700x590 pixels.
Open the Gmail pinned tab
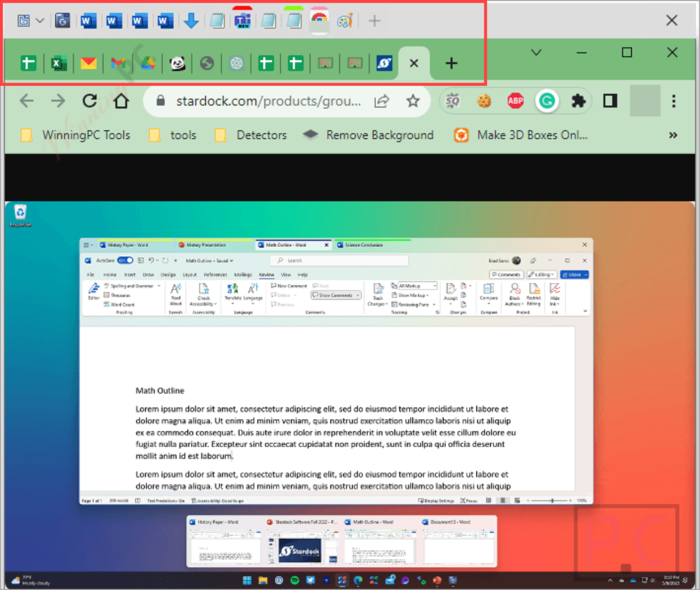pyautogui.click(x=118, y=63)
